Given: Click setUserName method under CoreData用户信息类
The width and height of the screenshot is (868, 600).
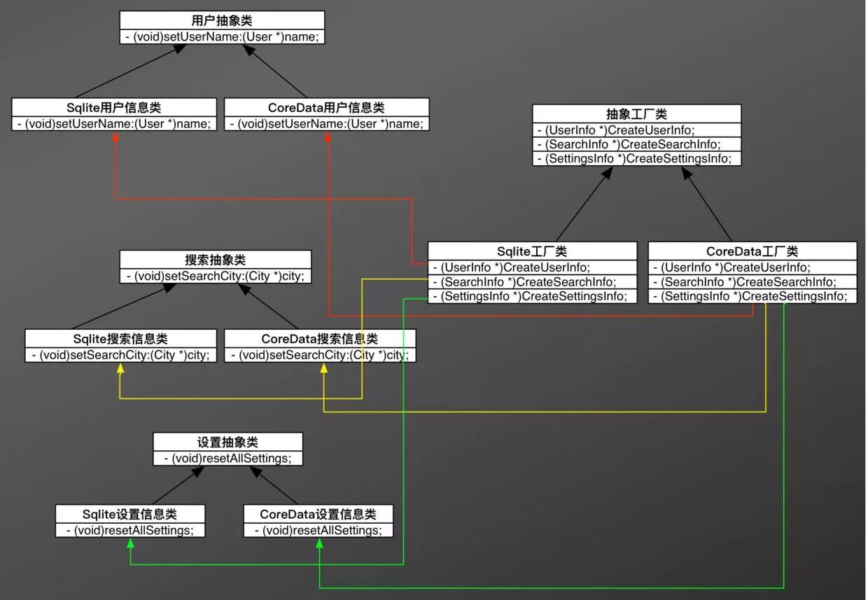Looking at the screenshot, I should point(327,123).
